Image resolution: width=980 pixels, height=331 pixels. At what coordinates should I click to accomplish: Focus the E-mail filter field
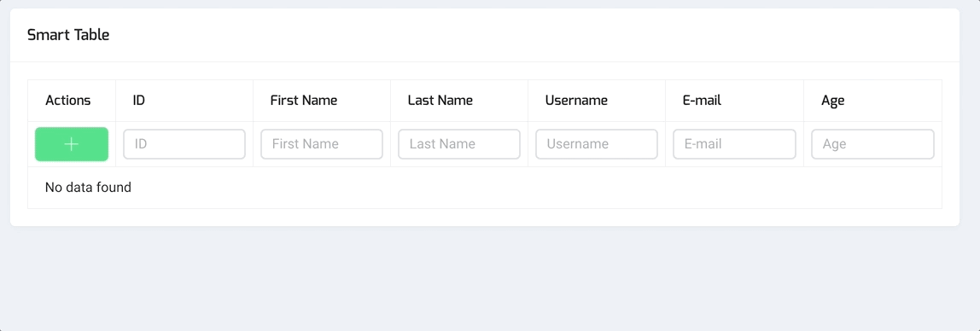734,144
